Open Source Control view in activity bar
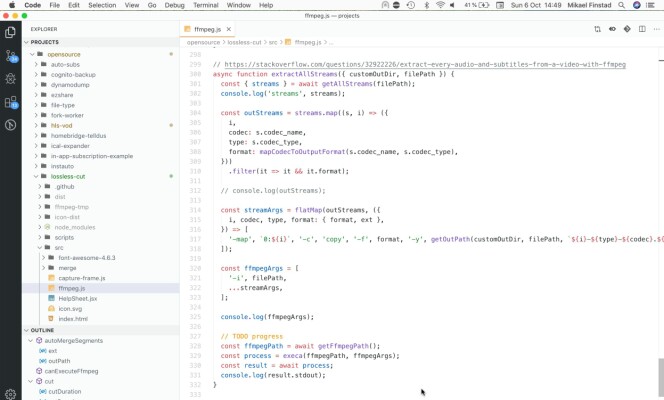This screenshot has height=400, width=664. pyautogui.click(x=10, y=56)
